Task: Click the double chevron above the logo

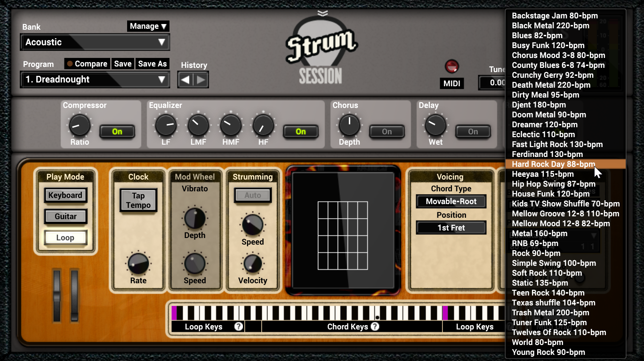Action: 322,13
